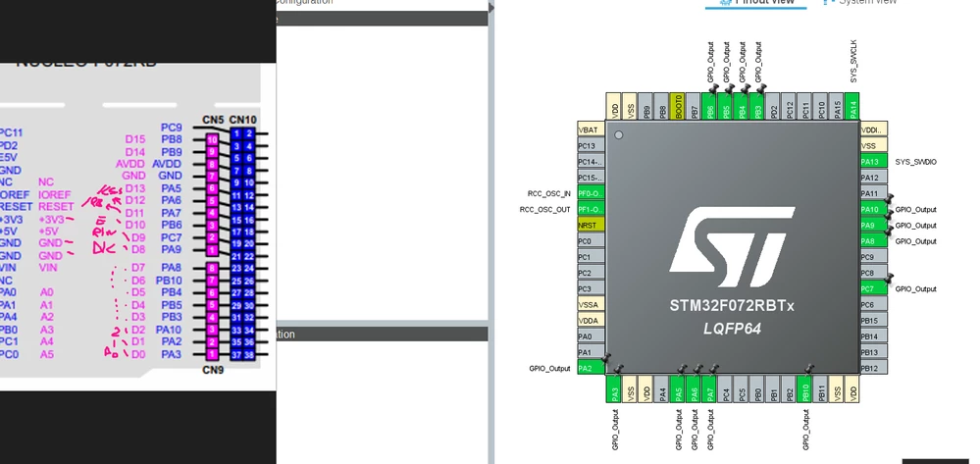Select the PC12 pin on the chip
The width and height of the screenshot is (980, 464).
point(788,106)
